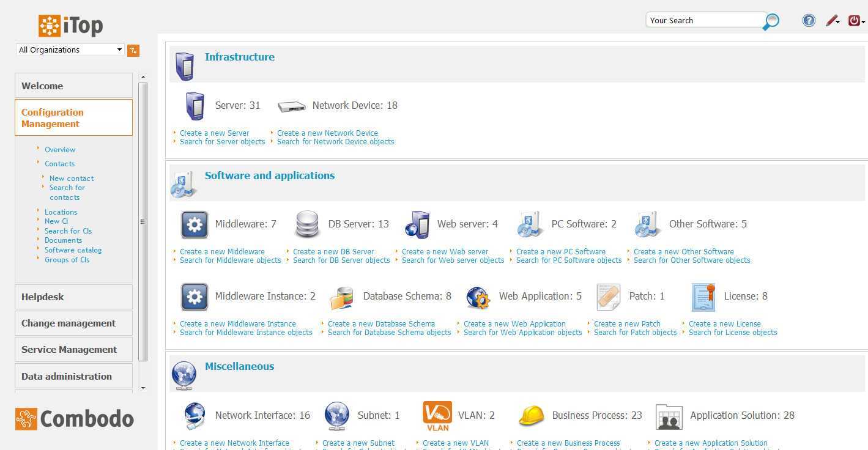Click the Middleware gear icon
The width and height of the screenshot is (868, 450).
click(195, 224)
